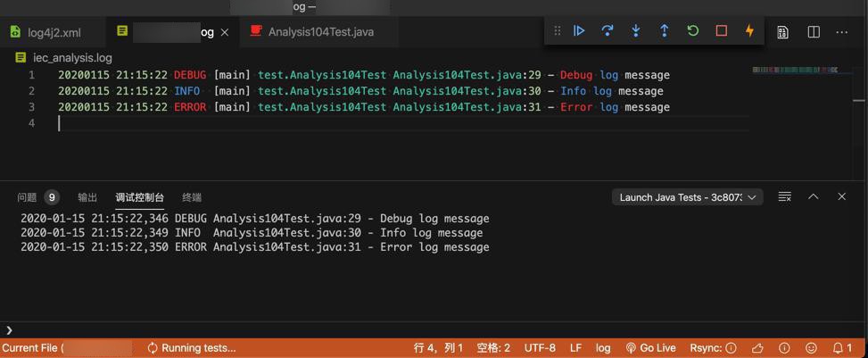Click Go Live in status bar
This screenshot has height=358, width=868.
[650, 348]
